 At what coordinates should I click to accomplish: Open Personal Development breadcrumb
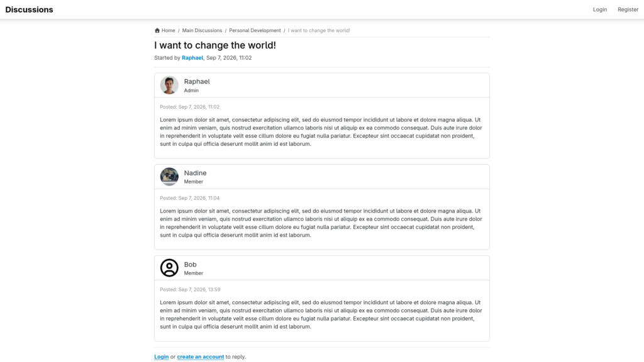click(255, 30)
